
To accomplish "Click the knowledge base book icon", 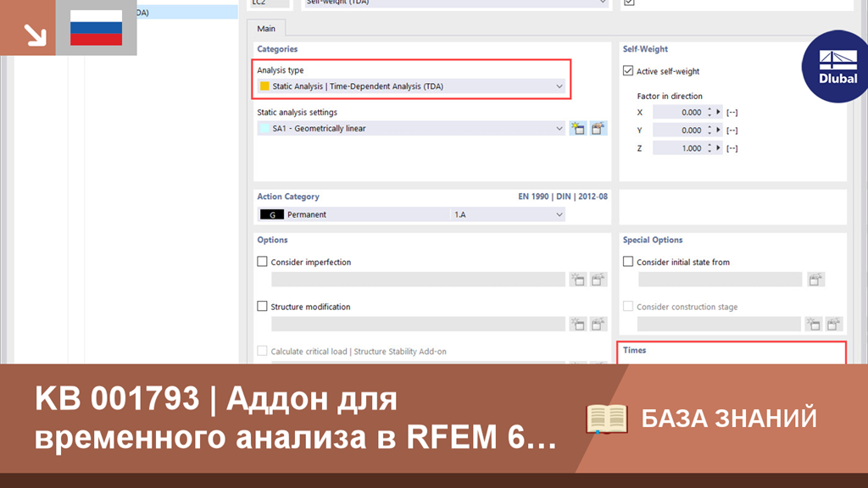I will 607,419.
